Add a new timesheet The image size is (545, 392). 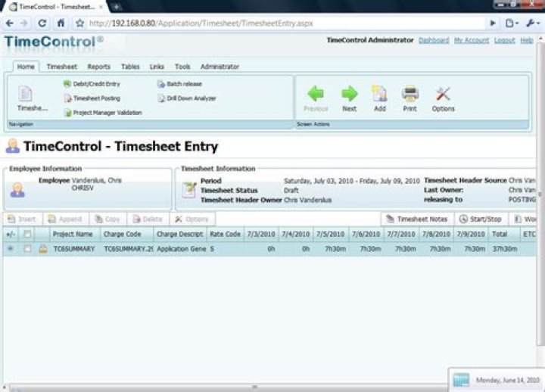(x=379, y=98)
